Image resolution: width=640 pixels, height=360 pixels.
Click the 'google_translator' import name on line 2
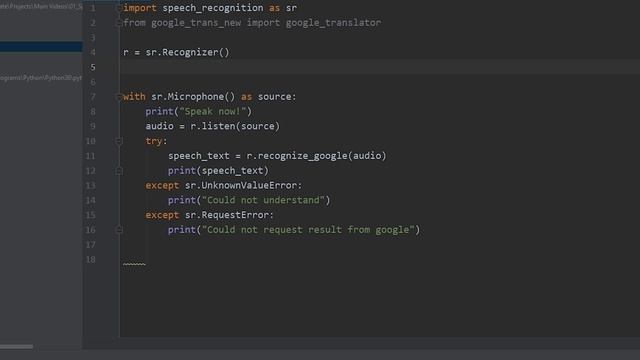tap(333, 23)
